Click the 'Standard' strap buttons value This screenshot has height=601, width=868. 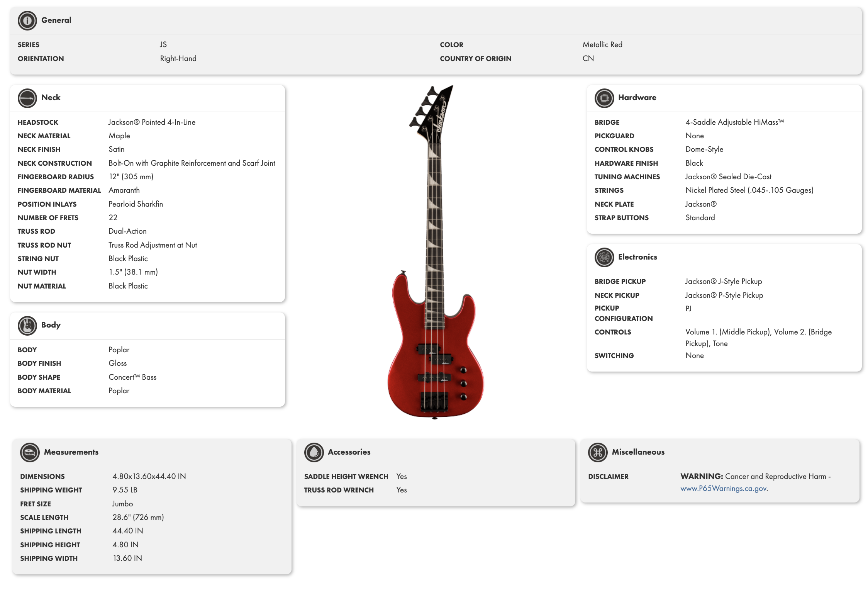(700, 217)
